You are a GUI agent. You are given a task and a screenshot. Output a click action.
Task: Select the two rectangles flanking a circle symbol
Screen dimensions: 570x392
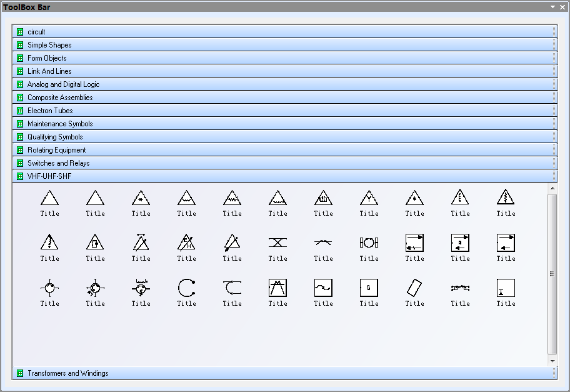[x=369, y=243]
